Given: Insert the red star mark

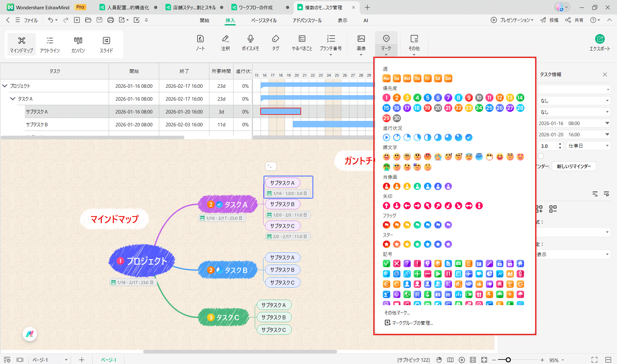Looking at the screenshot, I should [x=386, y=244].
